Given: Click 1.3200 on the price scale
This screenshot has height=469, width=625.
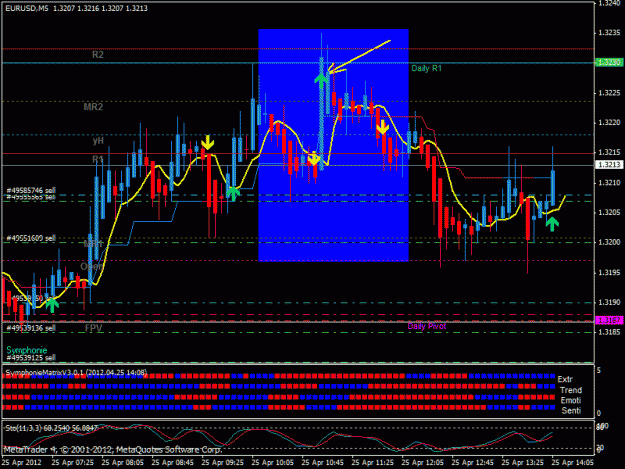Looking at the screenshot, I should [609, 242].
